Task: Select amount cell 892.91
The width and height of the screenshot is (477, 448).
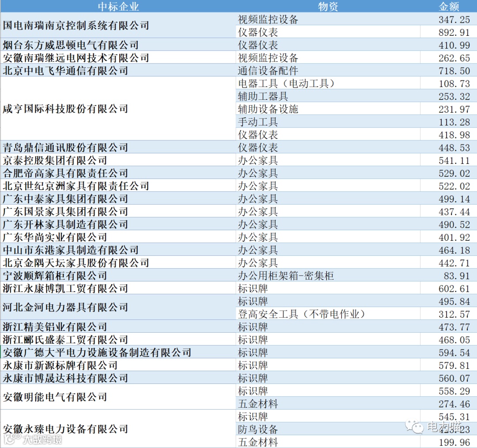Action: [x=448, y=32]
